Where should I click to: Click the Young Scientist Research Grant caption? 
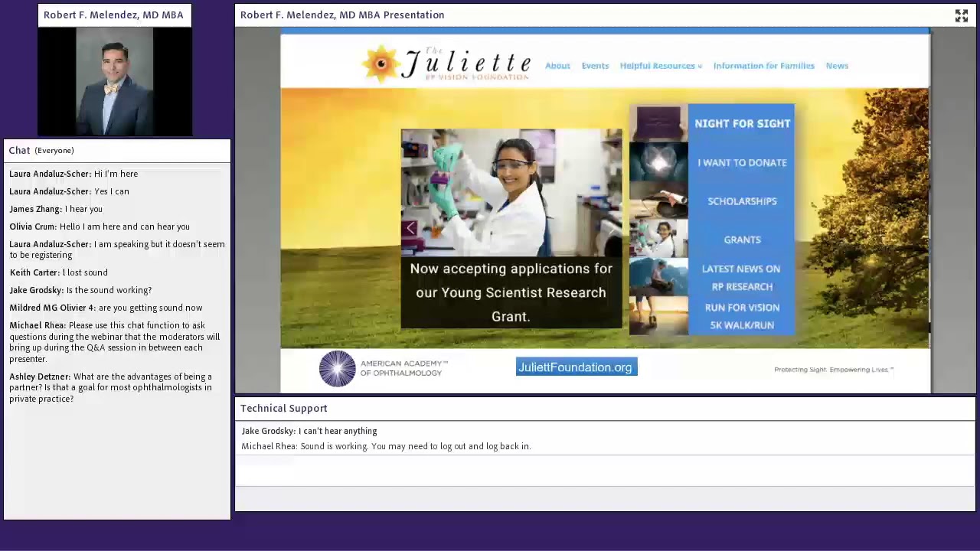511,292
